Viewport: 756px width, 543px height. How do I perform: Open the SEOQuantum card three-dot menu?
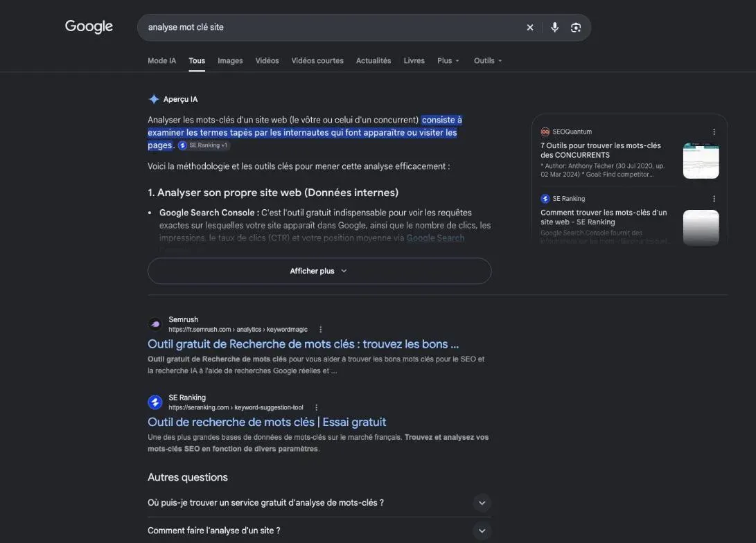(x=714, y=132)
